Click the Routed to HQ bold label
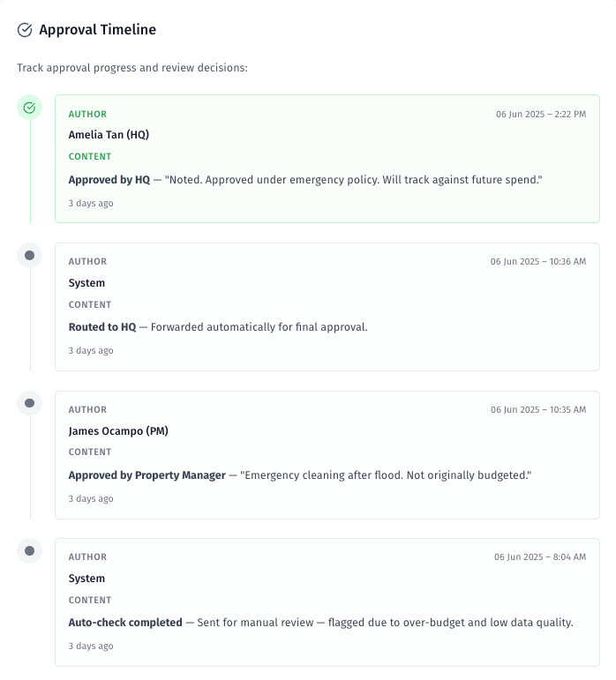The width and height of the screenshot is (616, 680). coord(102,327)
